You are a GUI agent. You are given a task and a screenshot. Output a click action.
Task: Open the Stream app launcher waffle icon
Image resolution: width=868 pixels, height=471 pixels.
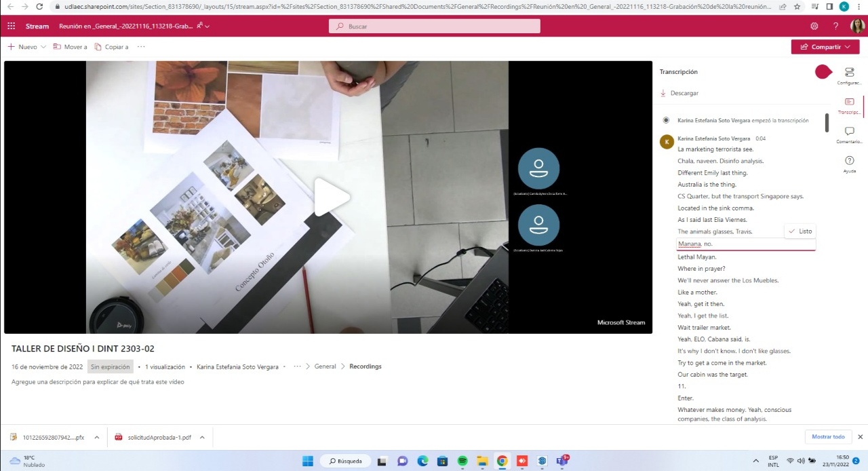tap(11, 26)
